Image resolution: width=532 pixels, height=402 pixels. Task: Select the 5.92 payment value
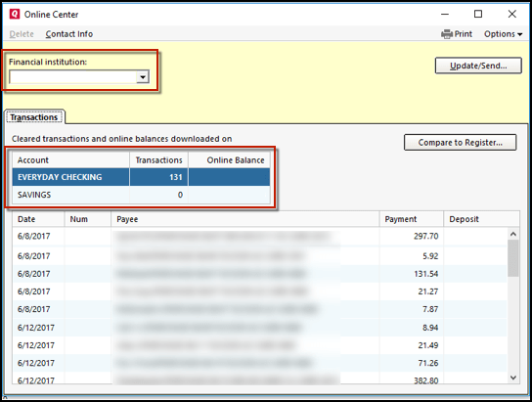click(x=430, y=256)
